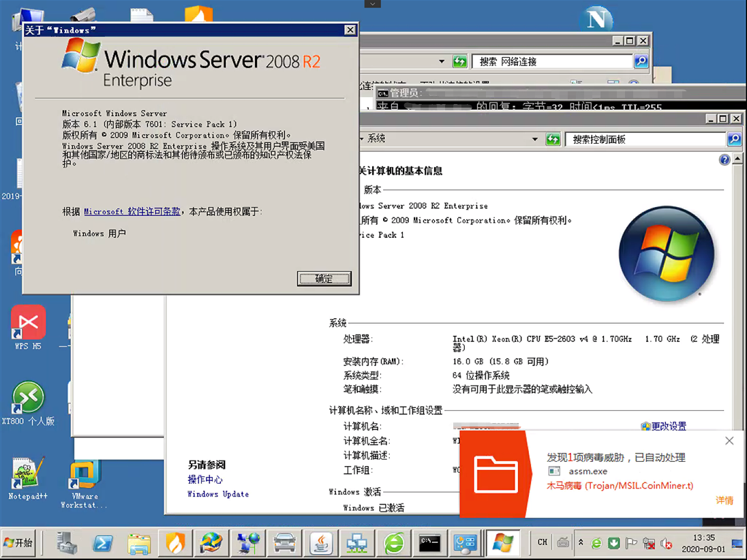Click muted speaker volume tray icon

pos(666,543)
